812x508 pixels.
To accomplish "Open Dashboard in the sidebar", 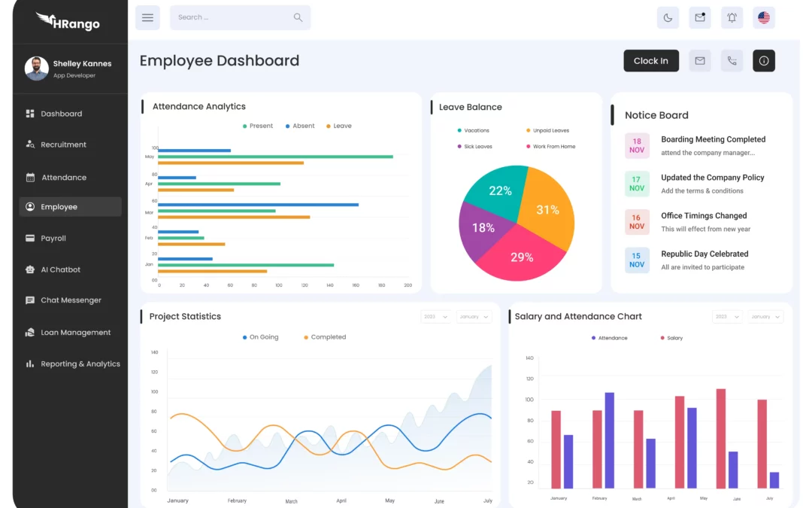I will tap(61, 114).
